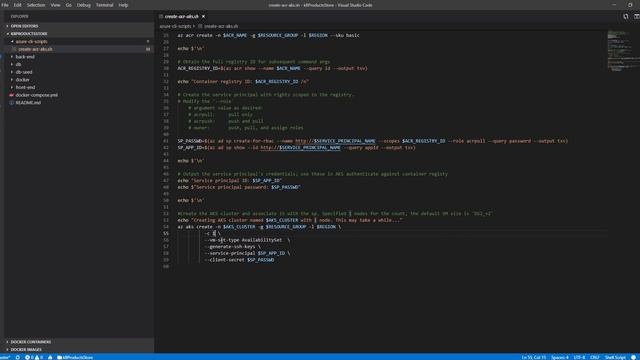The image size is (640, 360).
Task: Open the Go menu
Action: click(x=69, y=5)
